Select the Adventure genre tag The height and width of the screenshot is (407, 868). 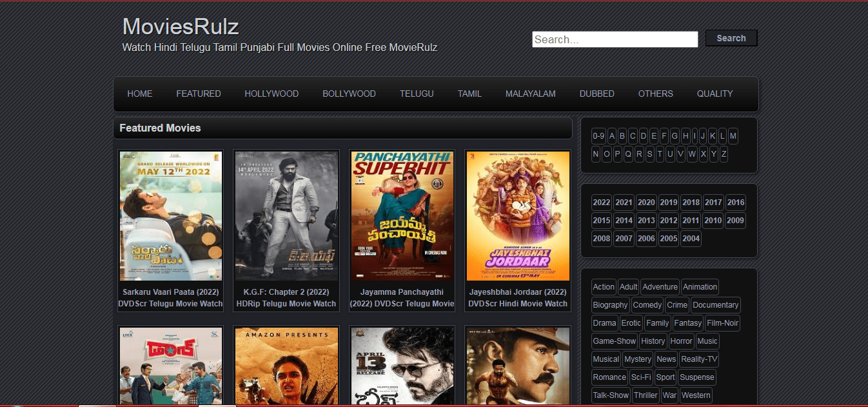point(660,287)
